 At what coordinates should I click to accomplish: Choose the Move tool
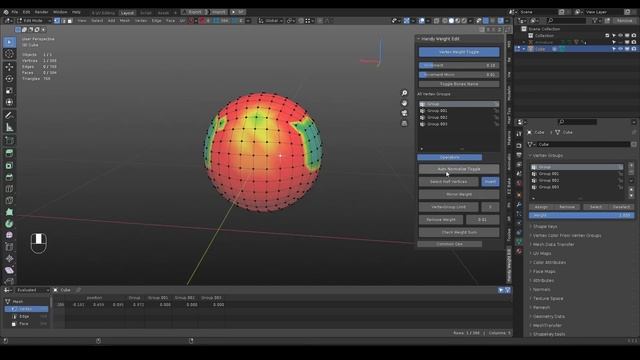coord(9,67)
